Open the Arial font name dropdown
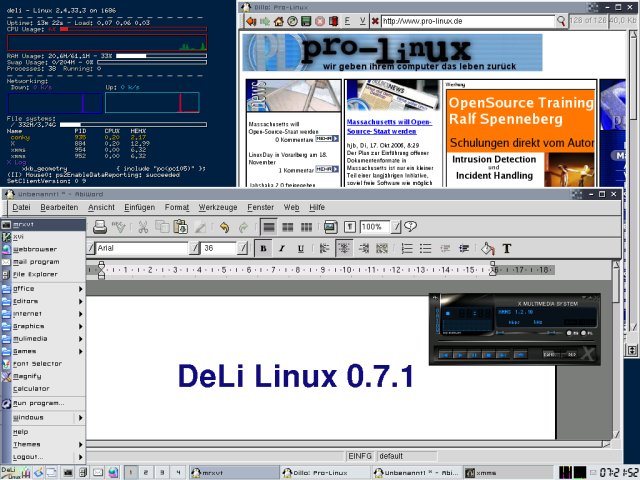The width and height of the screenshot is (640, 480). [x=194, y=248]
